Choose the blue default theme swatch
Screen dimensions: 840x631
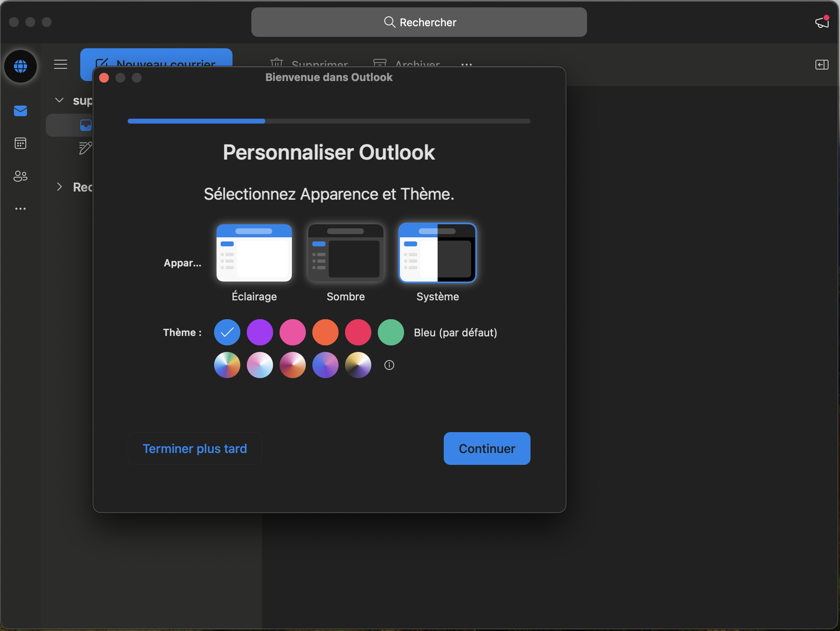227,332
